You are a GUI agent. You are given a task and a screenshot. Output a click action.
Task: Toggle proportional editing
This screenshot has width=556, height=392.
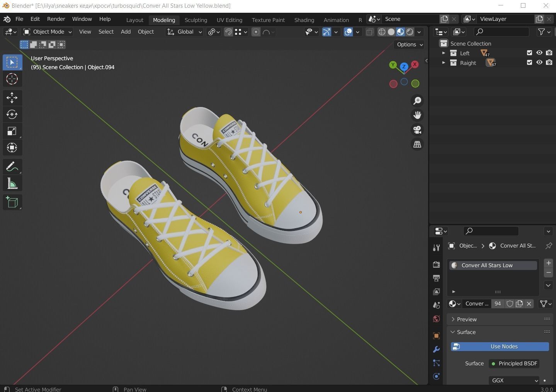tap(256, 32)
